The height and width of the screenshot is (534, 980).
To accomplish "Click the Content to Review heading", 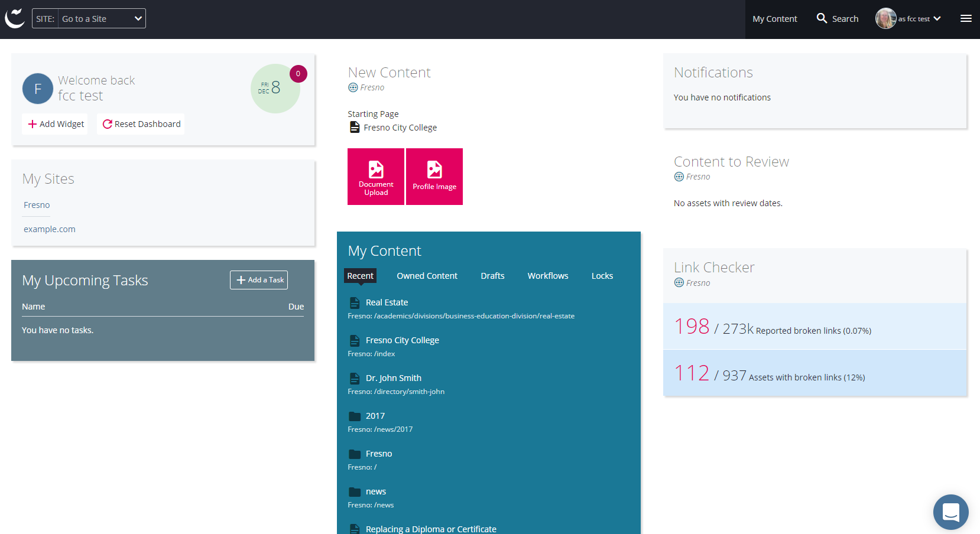I will click(731, 162).
